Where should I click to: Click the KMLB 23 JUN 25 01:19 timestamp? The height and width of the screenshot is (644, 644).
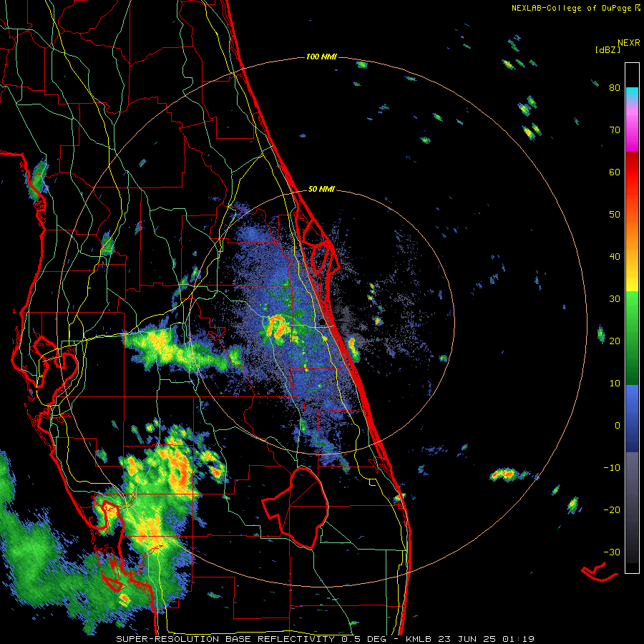[470, 639]
